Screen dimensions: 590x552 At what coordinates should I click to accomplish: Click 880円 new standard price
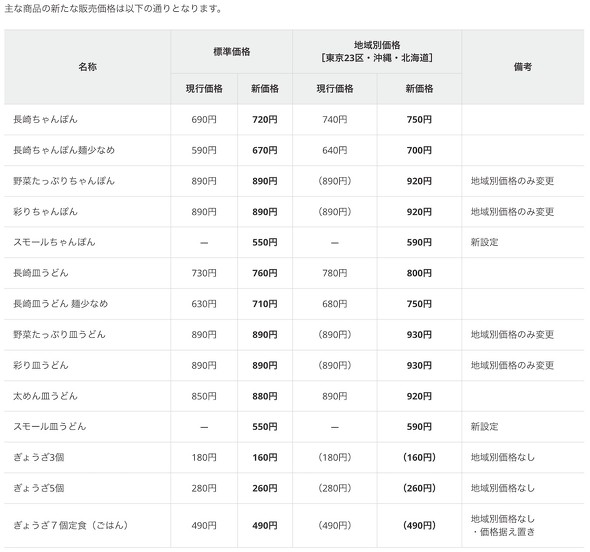click(x=265, y=396)
